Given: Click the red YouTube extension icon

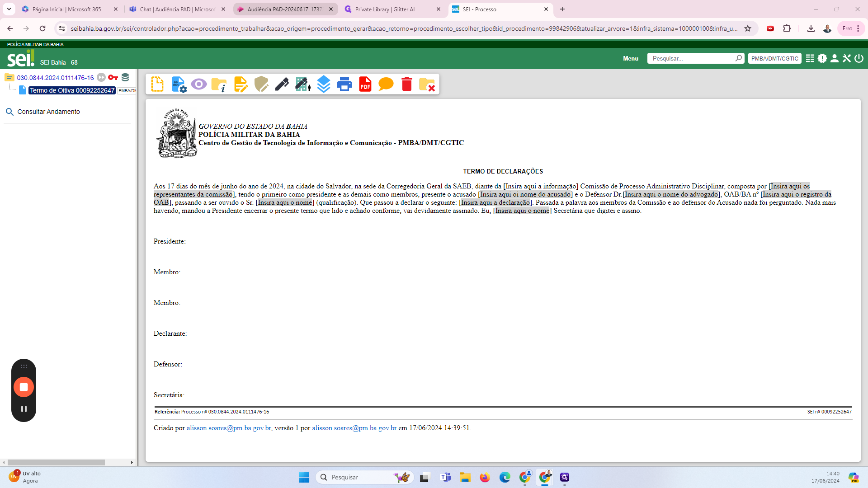Looking at the screenshot, I should tap(770, 28).
